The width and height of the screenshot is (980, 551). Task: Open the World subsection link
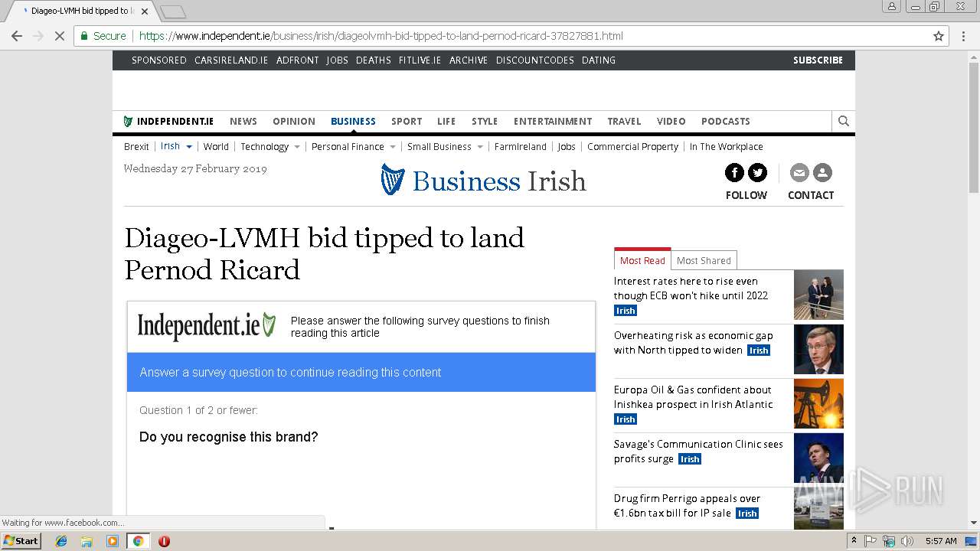pyautogui.click(x=216, y=147)
